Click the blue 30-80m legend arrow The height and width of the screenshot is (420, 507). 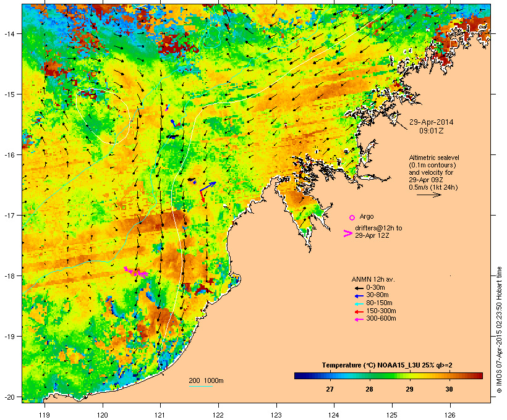pyautogui.click(x=359, y=296)
